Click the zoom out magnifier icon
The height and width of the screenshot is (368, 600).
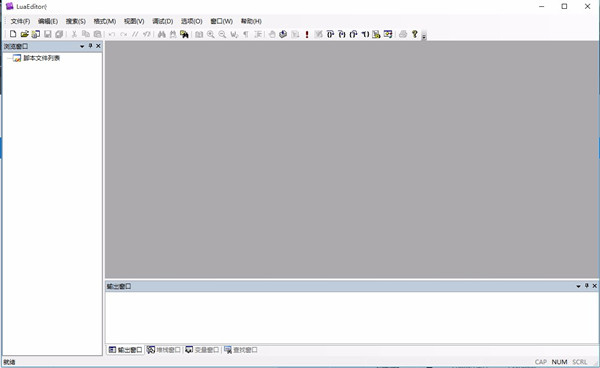coord(222,34)
